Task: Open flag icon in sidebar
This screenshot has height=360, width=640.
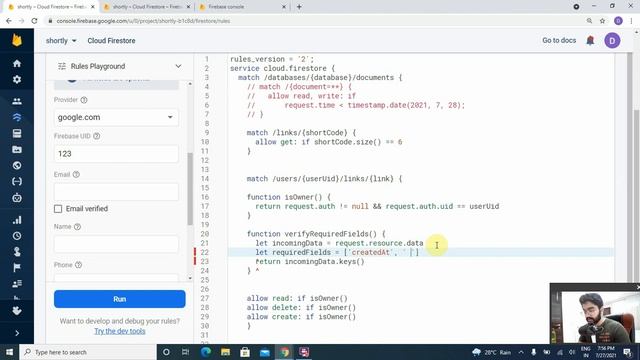Action: coord(17,268)
